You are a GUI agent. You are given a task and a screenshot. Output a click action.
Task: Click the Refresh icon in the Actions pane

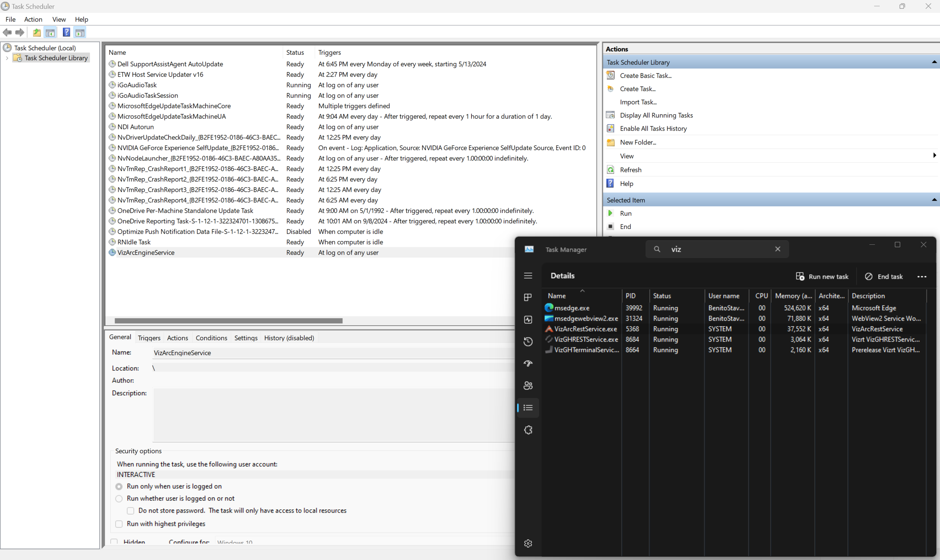click(x=610, y=169)
